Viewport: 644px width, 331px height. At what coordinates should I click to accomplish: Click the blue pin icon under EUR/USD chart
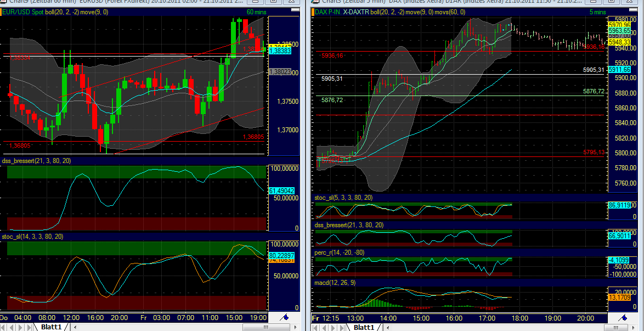pos(285,317)
